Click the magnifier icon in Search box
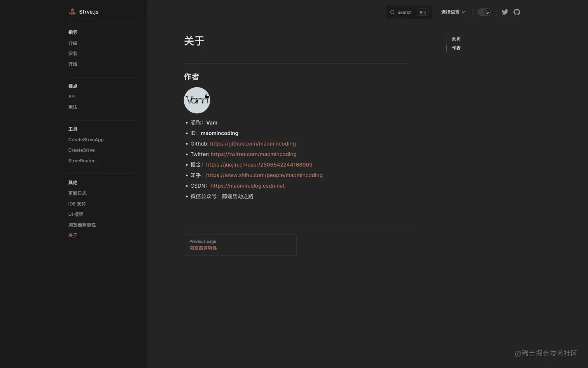 click(x=392, y=12)
